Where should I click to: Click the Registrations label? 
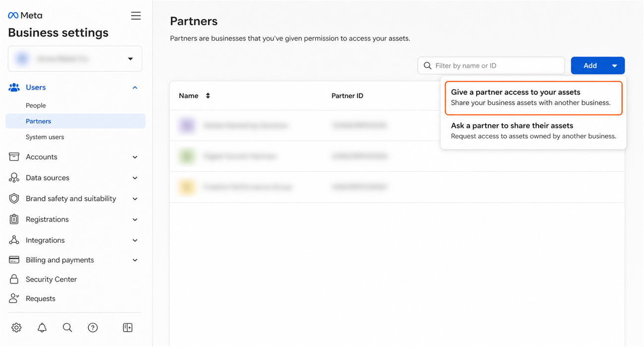[x=47, y=219]
